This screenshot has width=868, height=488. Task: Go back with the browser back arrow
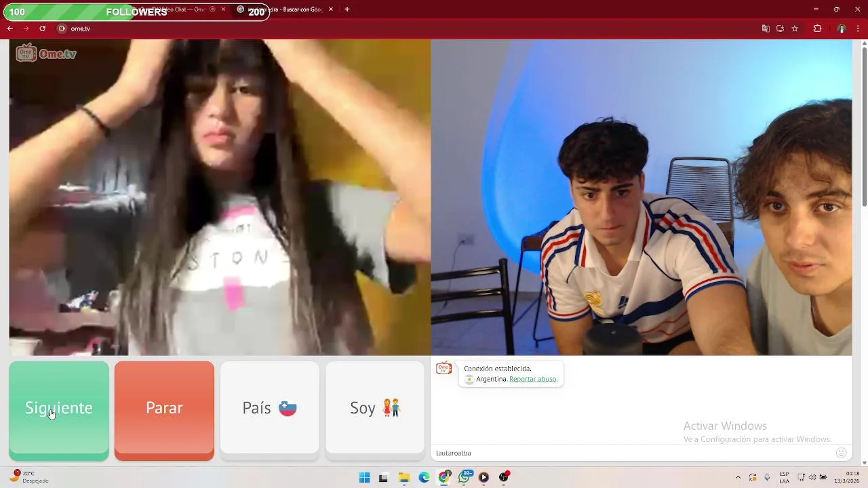point(10,28)
